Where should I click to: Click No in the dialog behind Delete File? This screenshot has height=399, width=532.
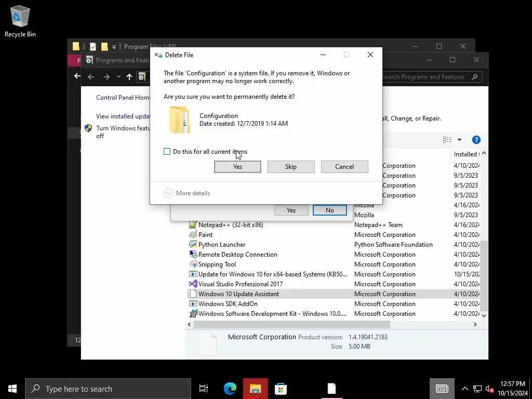pos(330,210)
